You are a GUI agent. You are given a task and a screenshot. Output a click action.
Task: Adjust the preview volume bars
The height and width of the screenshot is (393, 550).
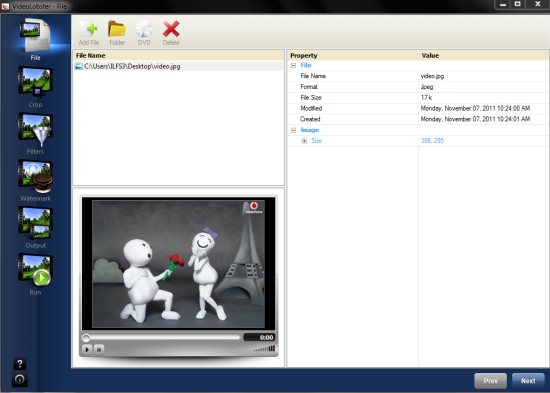point(264,348)
